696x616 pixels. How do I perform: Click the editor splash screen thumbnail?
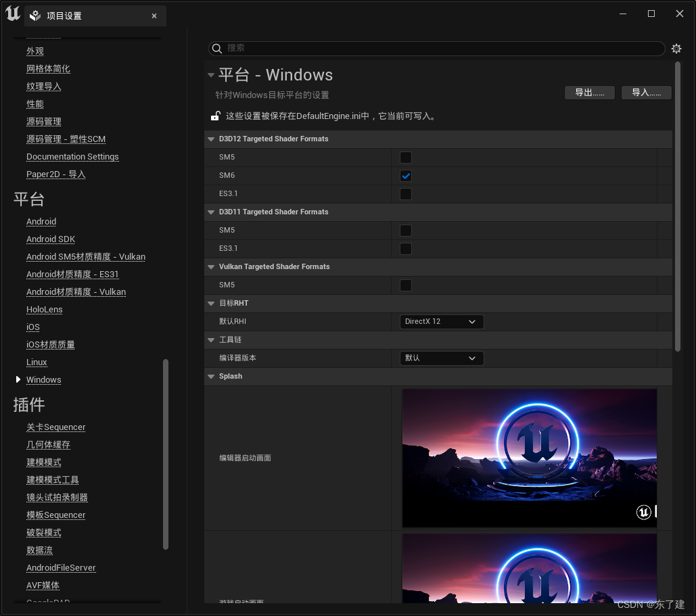tap(529, 458)
